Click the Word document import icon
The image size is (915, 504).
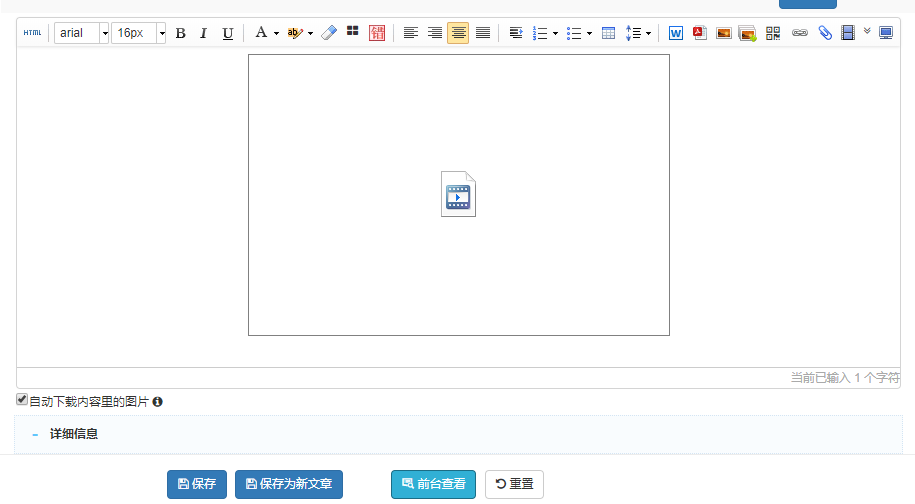point(676,33)
